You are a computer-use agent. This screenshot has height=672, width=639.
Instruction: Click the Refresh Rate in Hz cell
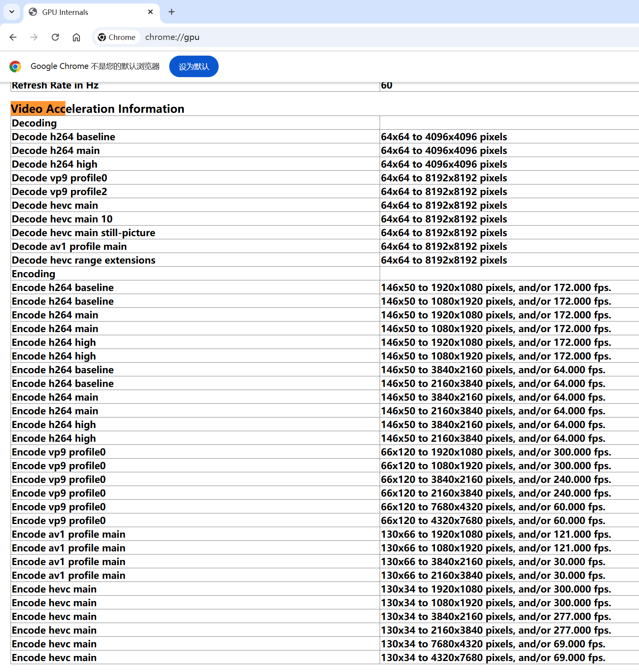pyautogui.click(x=195, y=86)
